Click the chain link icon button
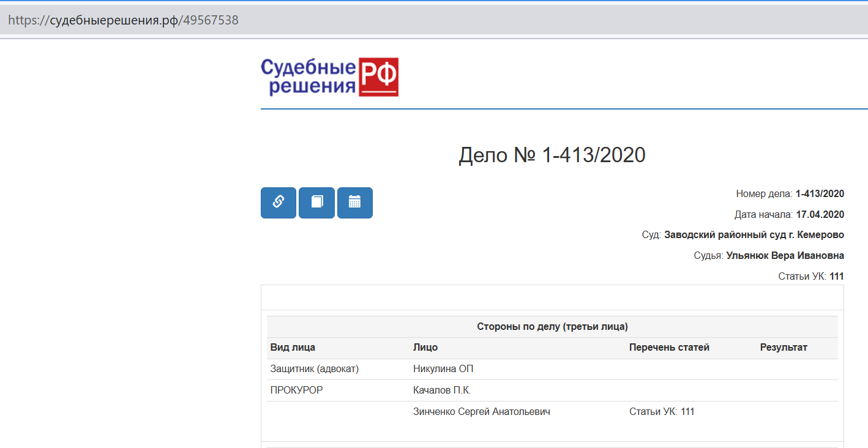The height and width of the screenshot is (448, 868). [x=278, y=202]
